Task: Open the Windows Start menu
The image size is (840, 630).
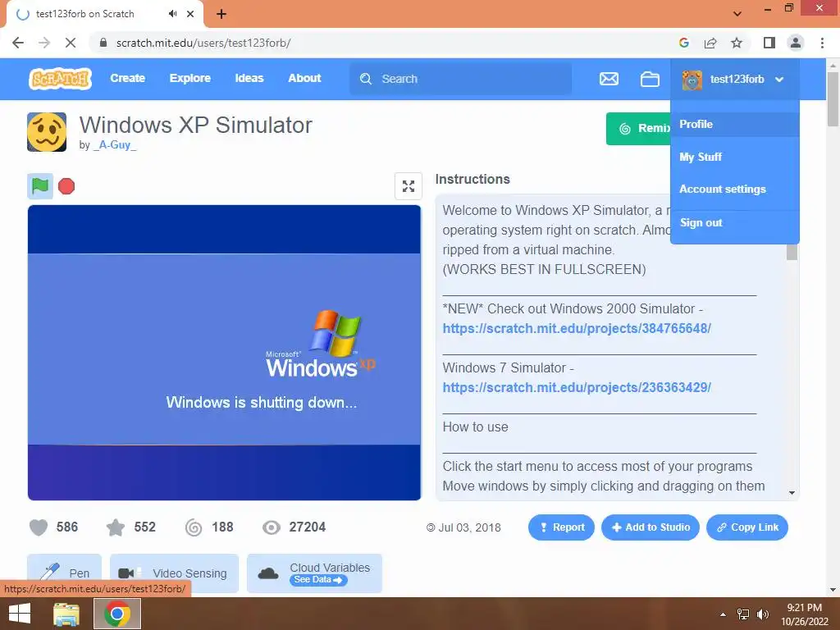Action: (20, 614)
